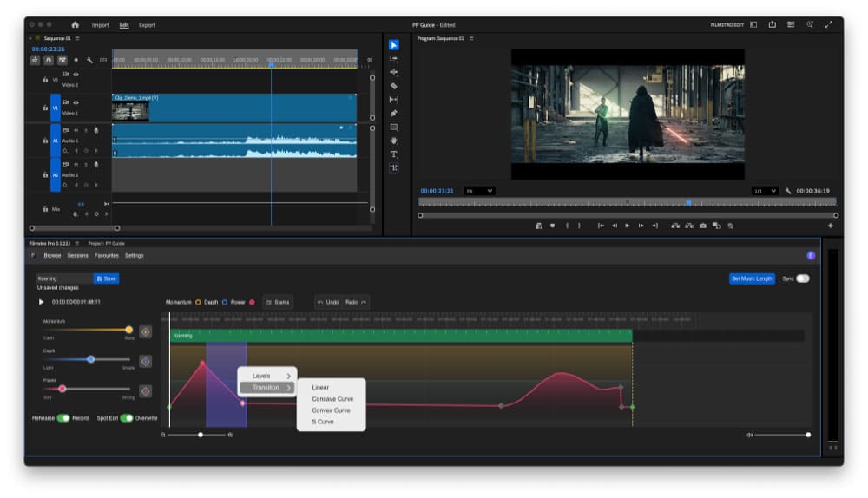Select the Ripple Edit tool

pos(393,72)
